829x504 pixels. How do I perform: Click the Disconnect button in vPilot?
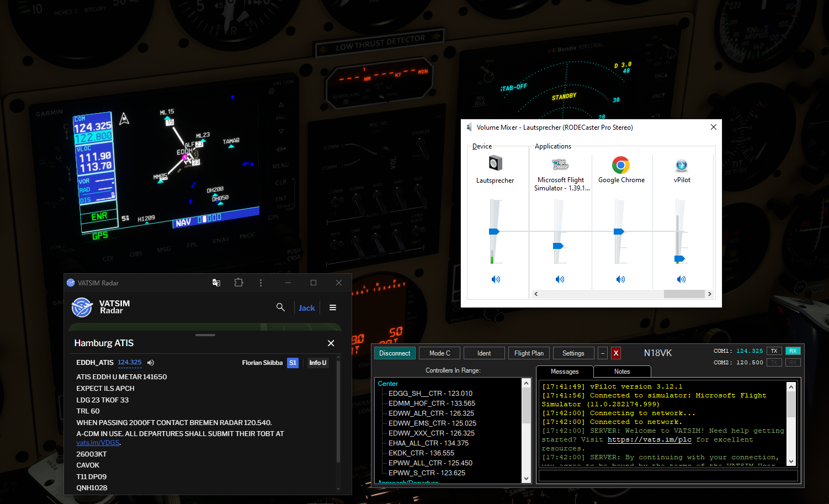tap(395, 353)
